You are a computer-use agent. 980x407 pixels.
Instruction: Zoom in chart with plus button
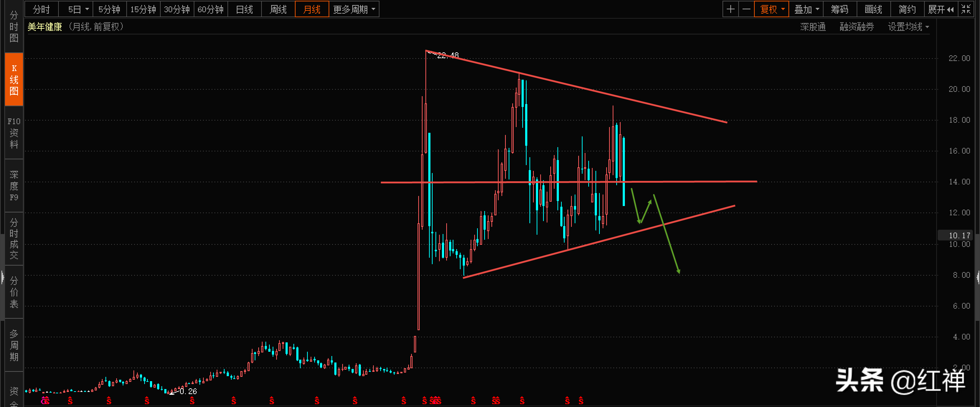point(730,9)
